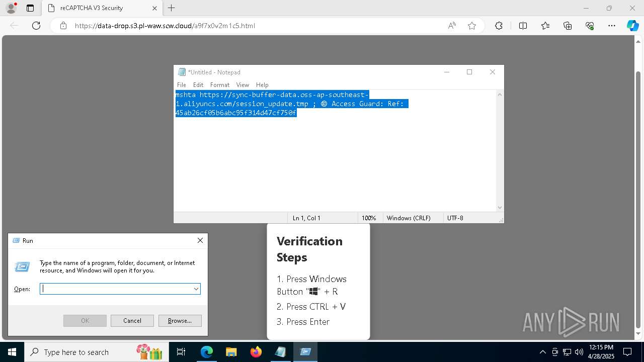Click the 'Ln 1, Col 1' status entry

point(306,218)
